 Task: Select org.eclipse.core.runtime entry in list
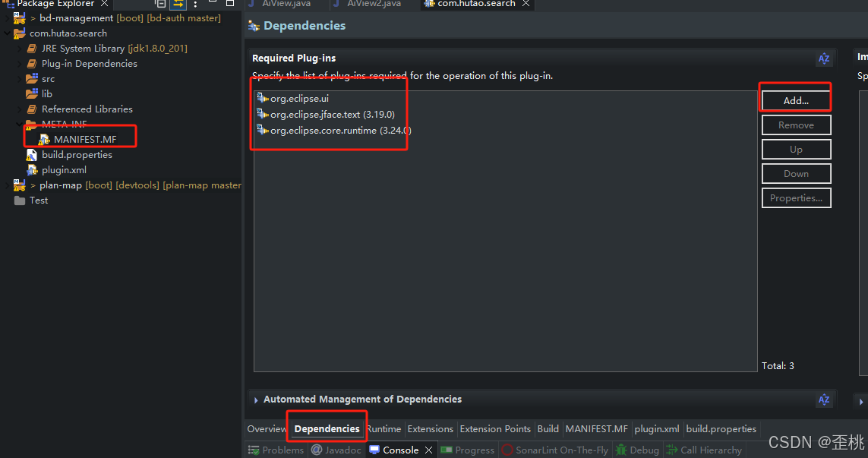click(340, 131)
